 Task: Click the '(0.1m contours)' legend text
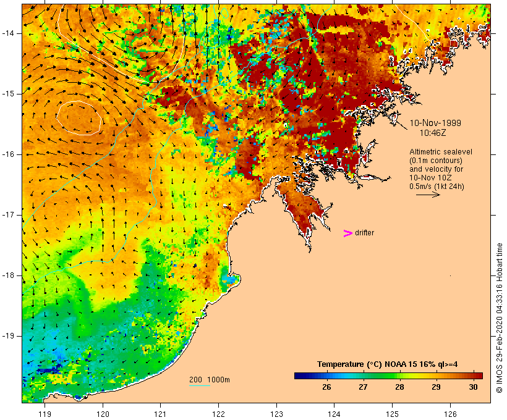[x=435, y=161]
